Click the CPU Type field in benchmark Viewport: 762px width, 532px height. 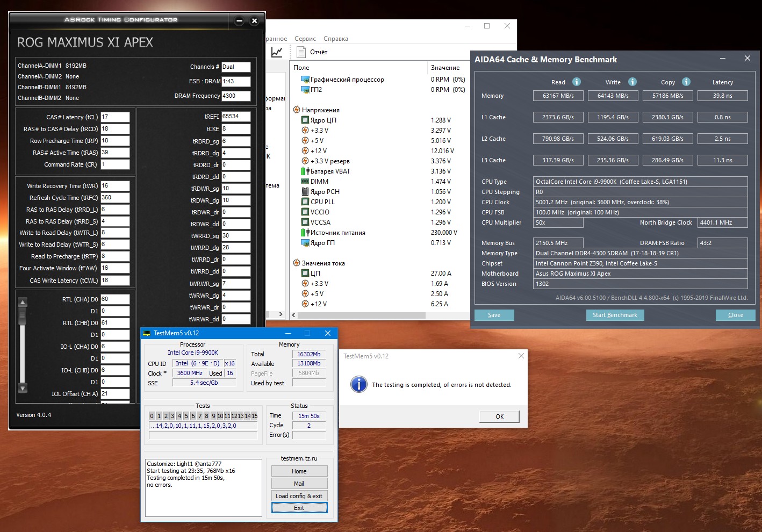(x=641, y=182)
